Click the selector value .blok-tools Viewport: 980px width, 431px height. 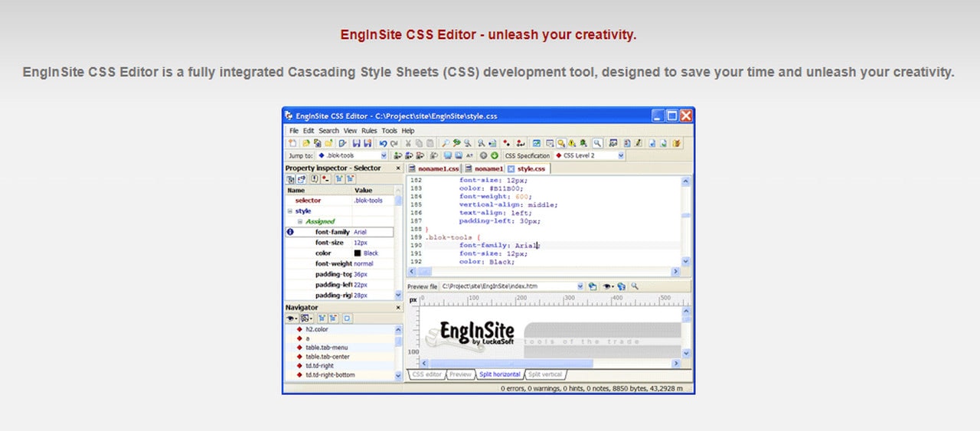pos(368,201)
